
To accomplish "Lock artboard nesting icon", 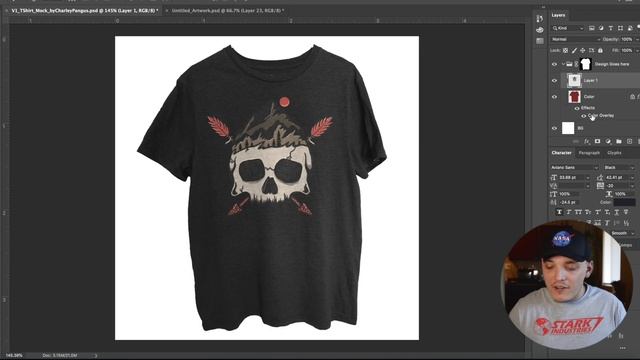I will pos(591,51).
